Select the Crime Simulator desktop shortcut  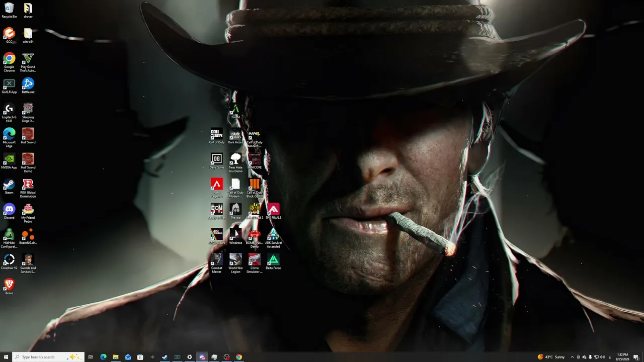coord(255,264)
